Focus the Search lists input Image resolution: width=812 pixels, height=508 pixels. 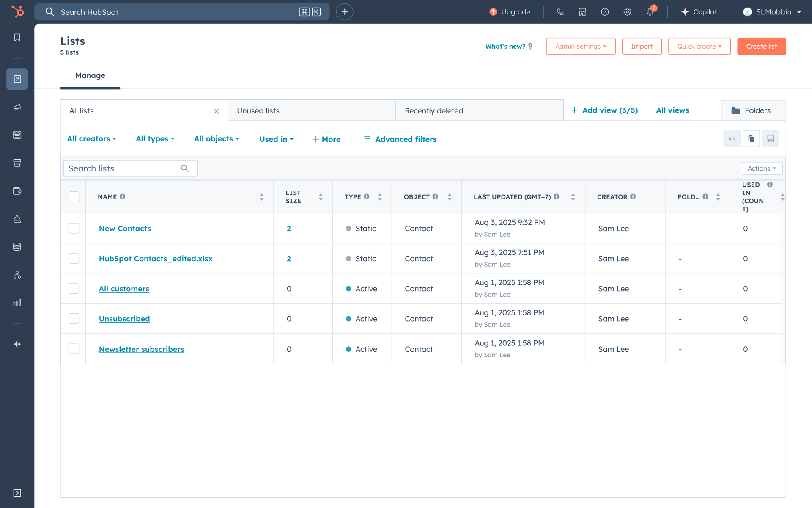click(130, 168)
